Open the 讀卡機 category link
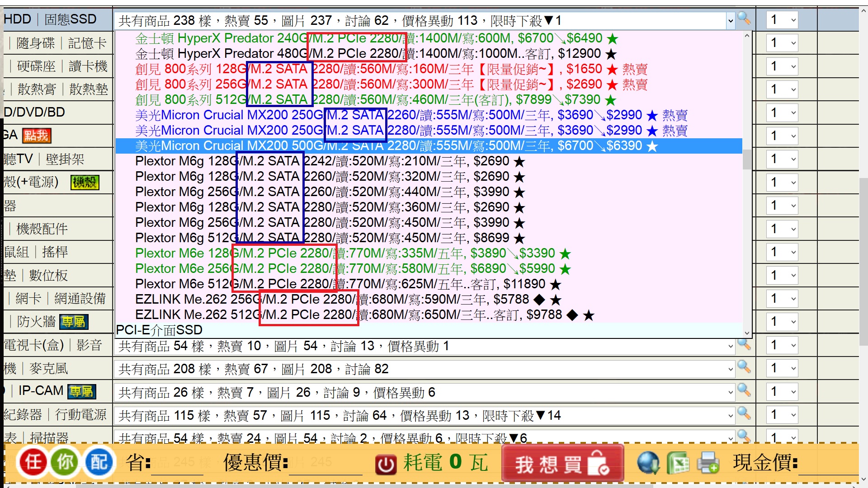 88,66
